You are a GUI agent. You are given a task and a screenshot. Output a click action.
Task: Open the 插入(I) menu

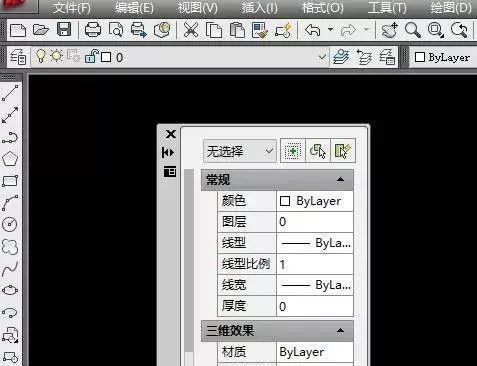pos(259,8)
